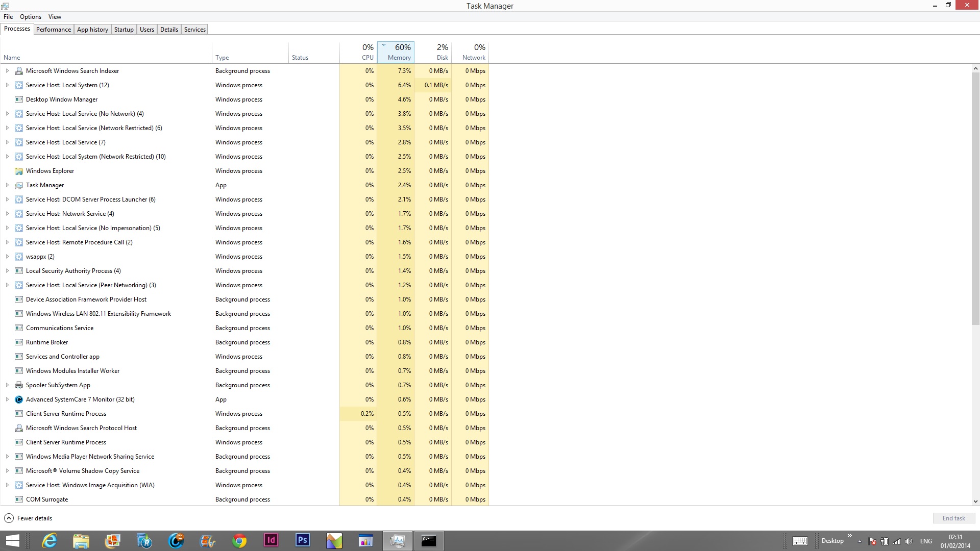Select the Runtime Broker process row
This screenshot has width=980, height=551.
[x=245, y=342]
